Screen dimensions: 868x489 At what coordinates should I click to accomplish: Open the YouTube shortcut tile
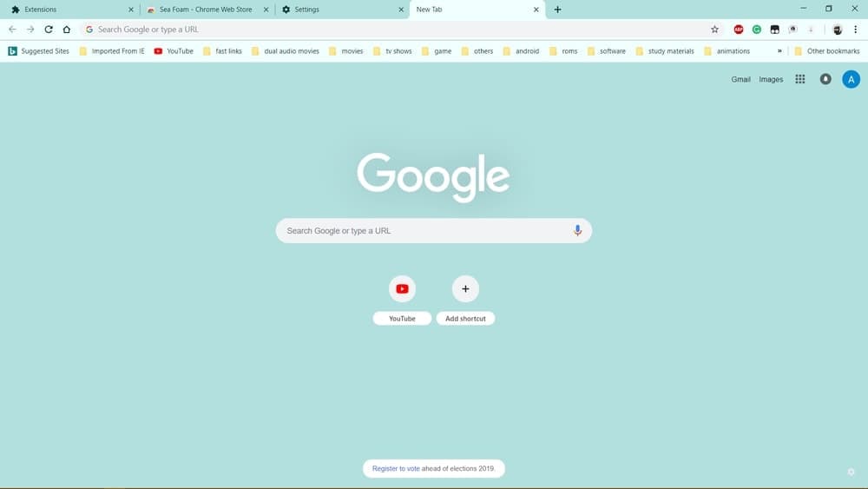[402, 288]
